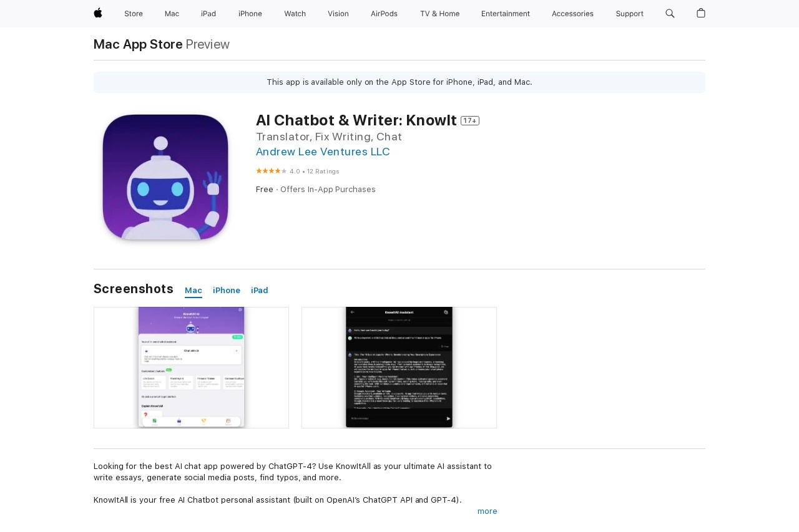Open the Support menu
Screen dimensions: 799x532
click(629, 14)
